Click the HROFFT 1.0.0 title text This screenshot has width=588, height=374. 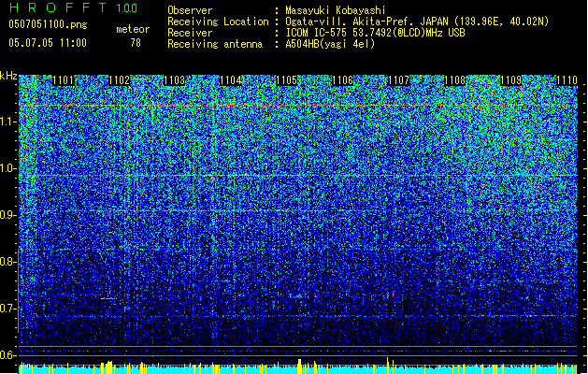[73, 7]
